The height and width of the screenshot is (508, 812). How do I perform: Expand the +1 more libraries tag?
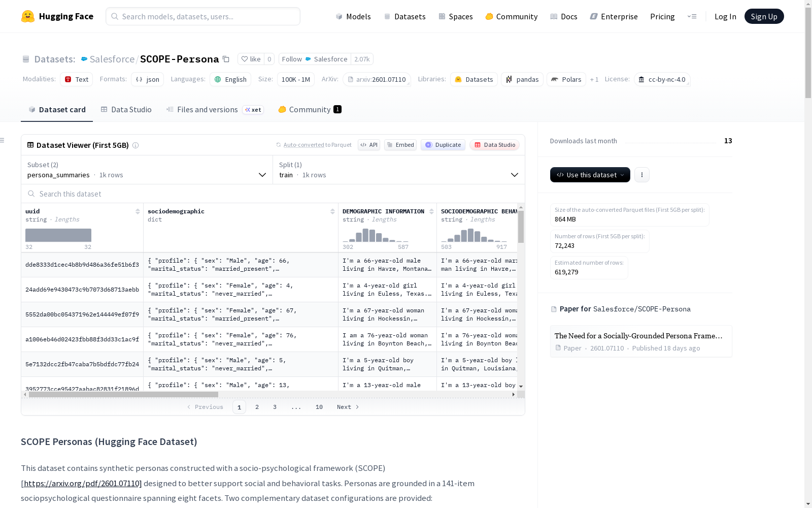594,79
